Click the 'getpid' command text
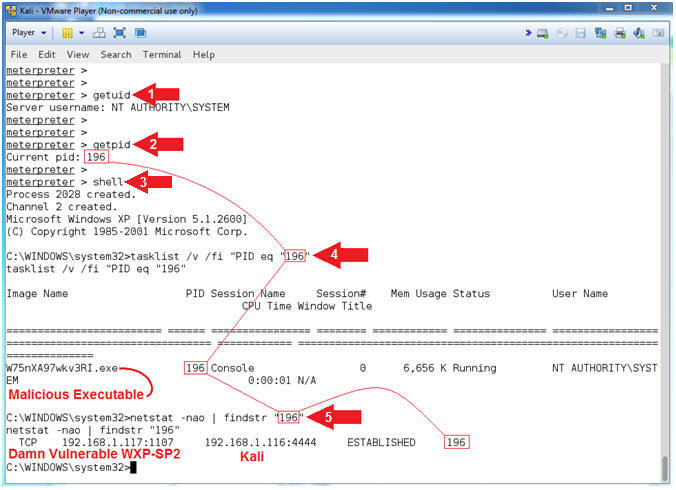This screenshot has width=676, height=490. pos(112,144)
